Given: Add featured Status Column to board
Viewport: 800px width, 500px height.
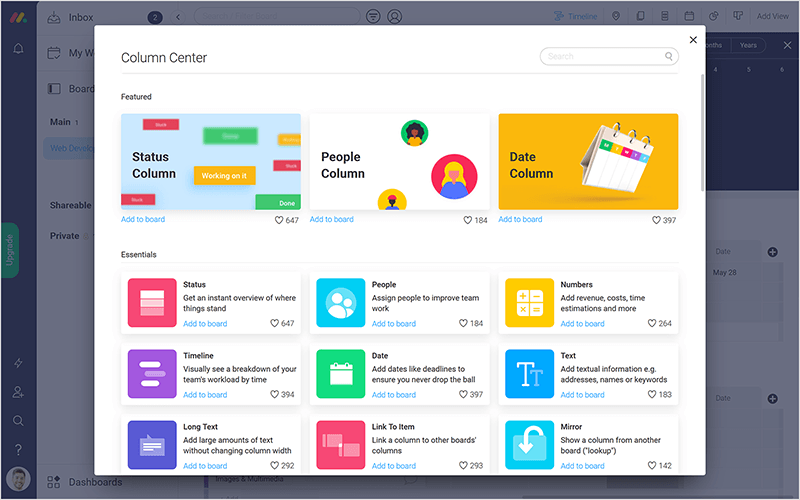Looking at the screenshot, I should click(143, 219).
